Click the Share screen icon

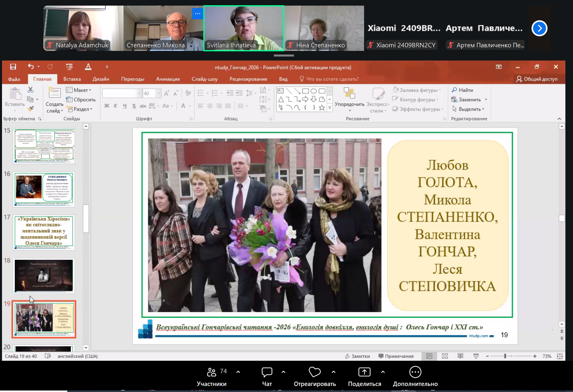(364, 372)
